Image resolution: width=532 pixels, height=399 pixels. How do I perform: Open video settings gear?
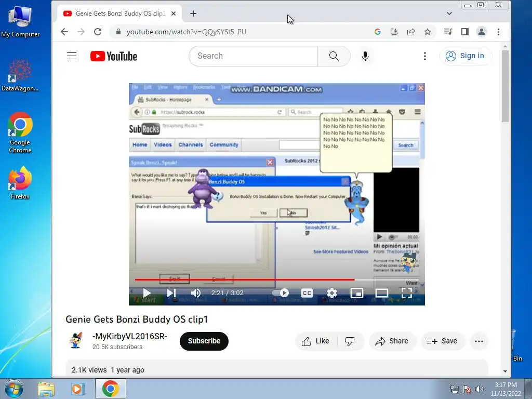point(332,293)
